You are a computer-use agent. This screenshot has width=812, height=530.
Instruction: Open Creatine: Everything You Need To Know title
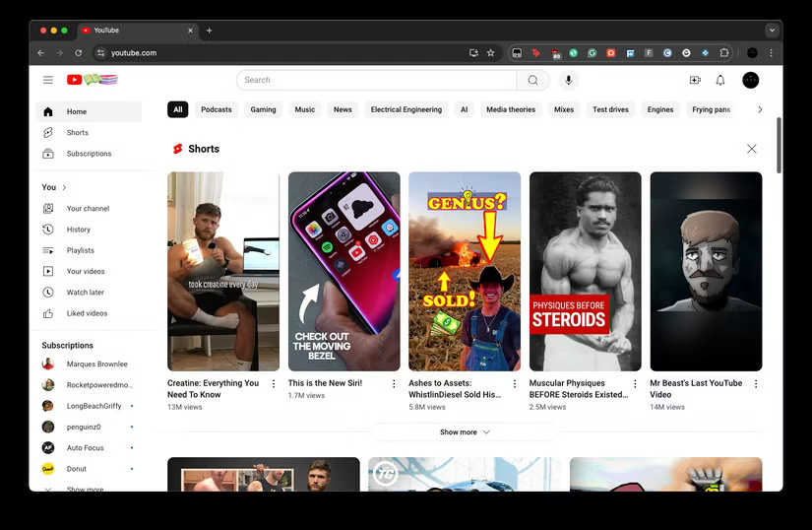(213, 389)
